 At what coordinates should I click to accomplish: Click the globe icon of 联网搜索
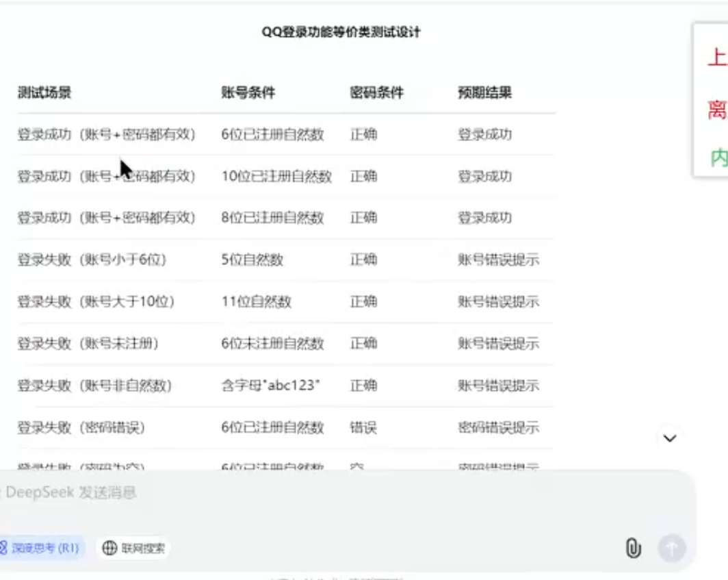click(109, 548)
